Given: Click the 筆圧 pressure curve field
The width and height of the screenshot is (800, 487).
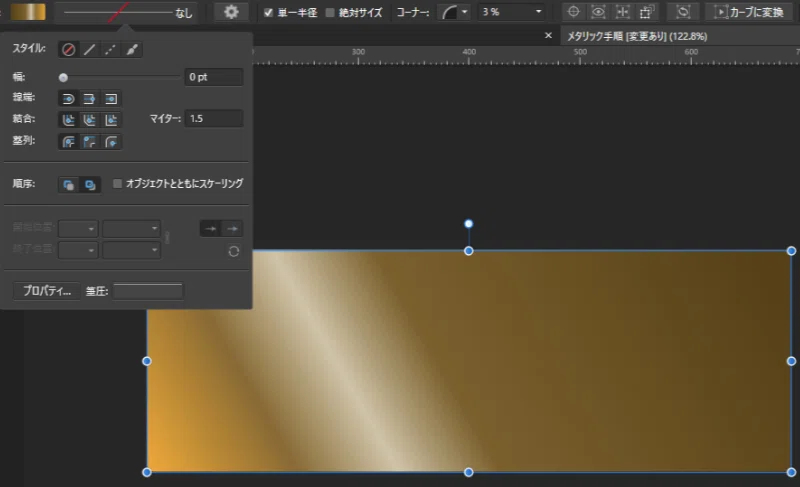Looking at the screenshot, I should (148, 291).
